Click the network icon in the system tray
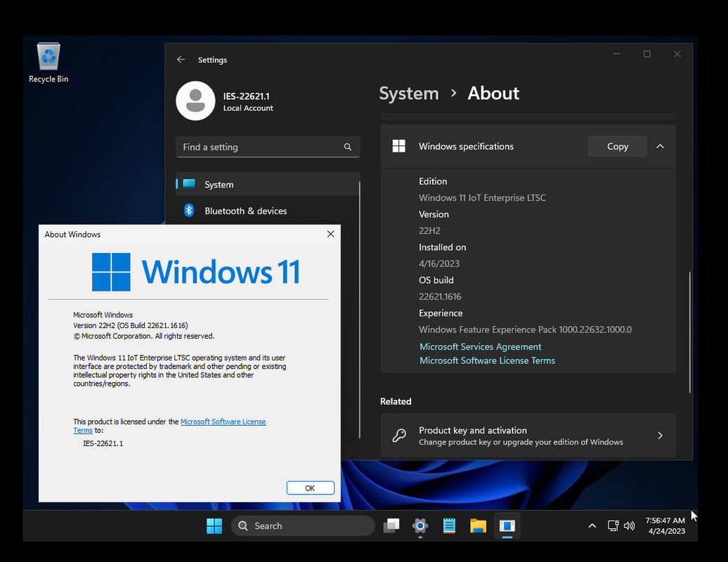Image resolution: width=728 pixels, height=562 pixels. [613, 525]
